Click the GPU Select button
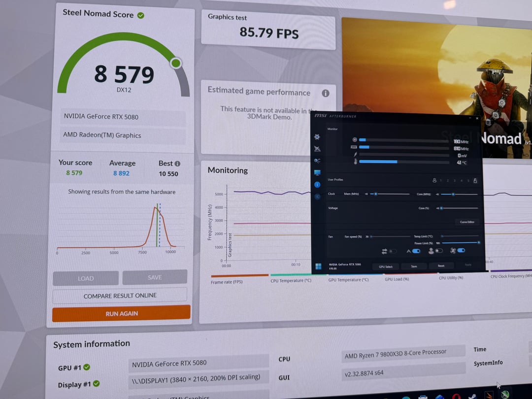 point(385,266)
